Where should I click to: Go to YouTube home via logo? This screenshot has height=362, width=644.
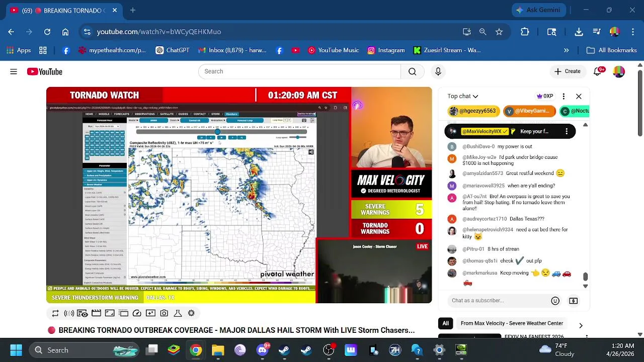tap(45, 71)
